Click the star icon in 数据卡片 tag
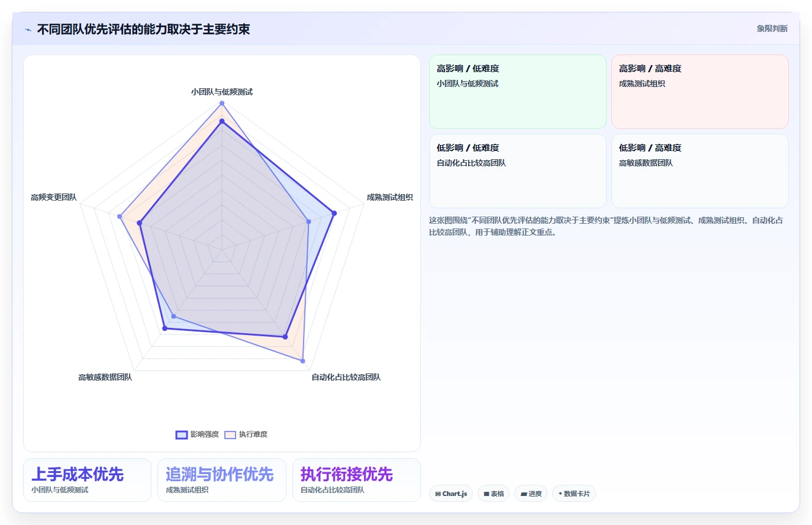Viewport: 812px width, 525px height. coord(560,493)
